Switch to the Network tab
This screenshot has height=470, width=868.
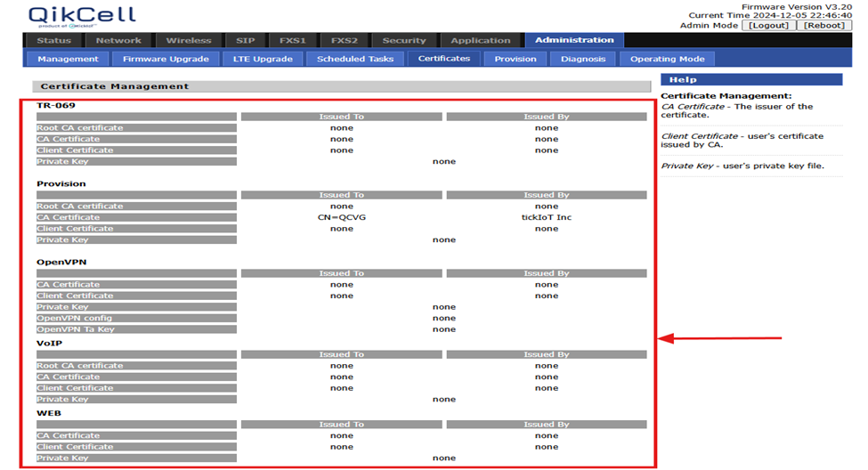coord(118,40)
